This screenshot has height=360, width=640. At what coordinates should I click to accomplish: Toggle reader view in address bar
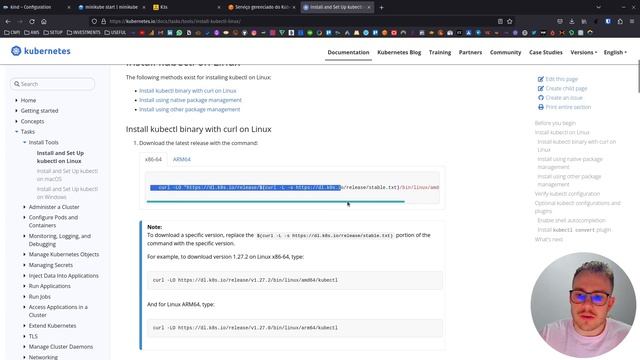pos(500,21)
